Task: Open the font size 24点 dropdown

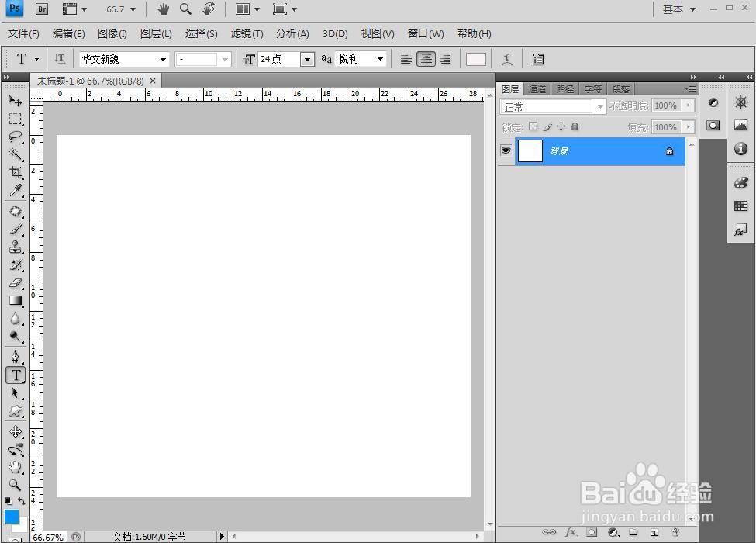Action: click(x=307, y=59)
